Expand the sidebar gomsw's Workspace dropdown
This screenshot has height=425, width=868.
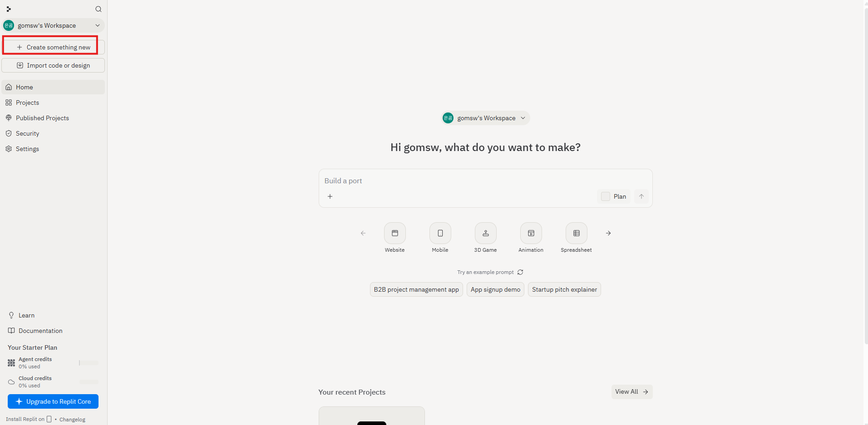click(54, 25)
